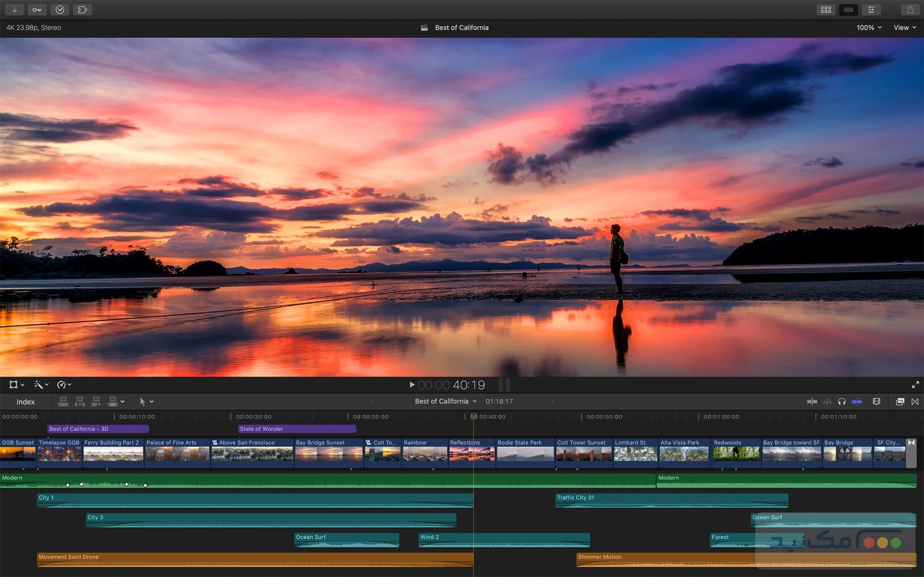Image resolution: width=924 pixels, height=577 pixels.
Task: Open the Background Tasks indicator
Action: (60, 10)
